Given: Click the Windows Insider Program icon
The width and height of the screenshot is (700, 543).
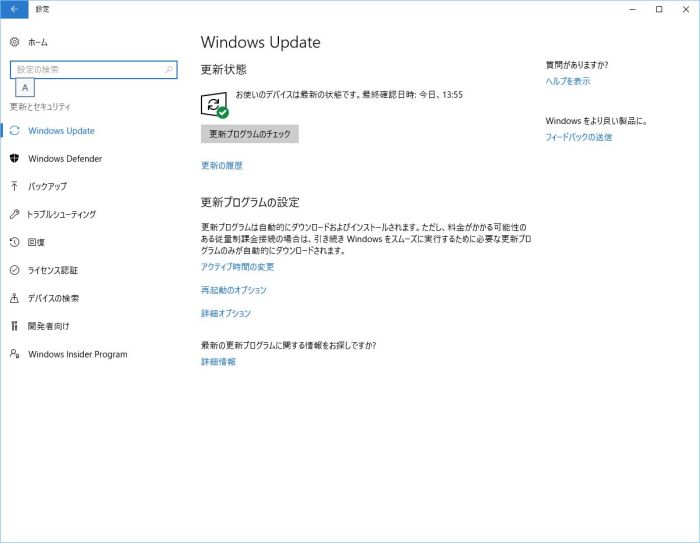Looking at the screenshot, I should pos(14,354).
